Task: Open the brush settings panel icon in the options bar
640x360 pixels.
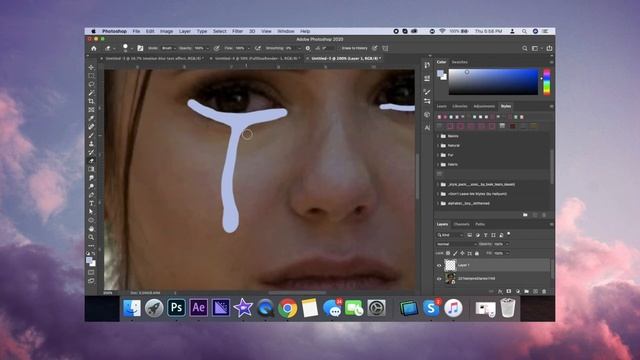Action: pos(140,48)
